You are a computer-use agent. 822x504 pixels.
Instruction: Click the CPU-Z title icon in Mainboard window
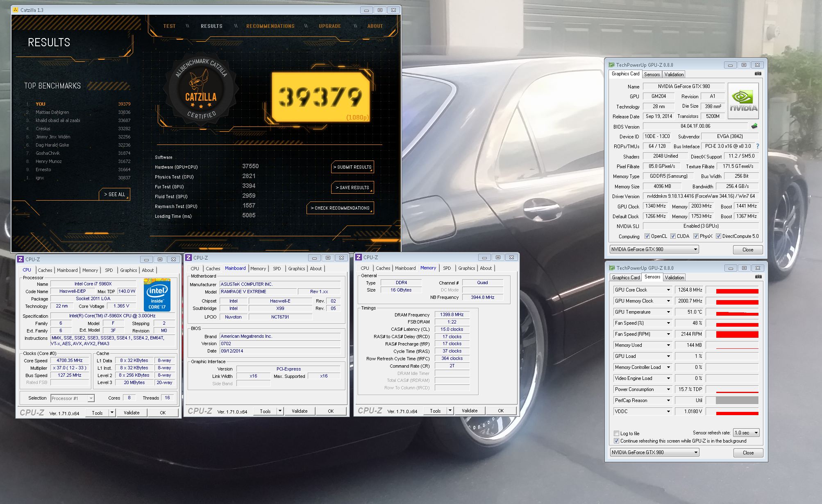point(188,258)
